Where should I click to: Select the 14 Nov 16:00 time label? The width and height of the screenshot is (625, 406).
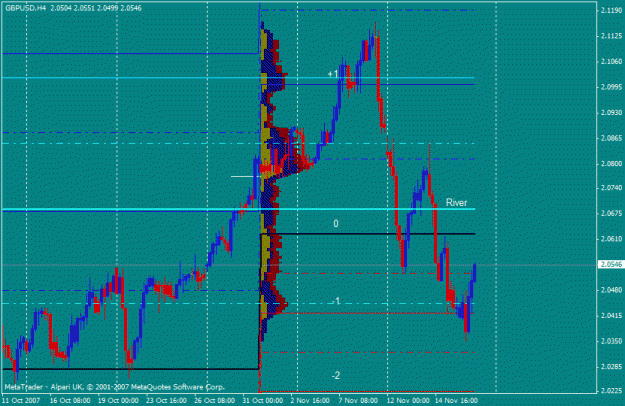coord(455,400)
